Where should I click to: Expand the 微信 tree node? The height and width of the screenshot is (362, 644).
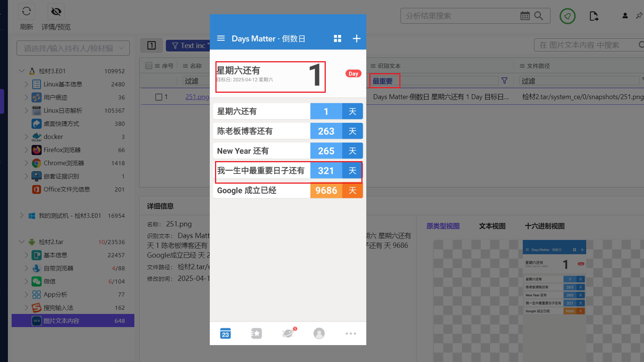point(26,281)
